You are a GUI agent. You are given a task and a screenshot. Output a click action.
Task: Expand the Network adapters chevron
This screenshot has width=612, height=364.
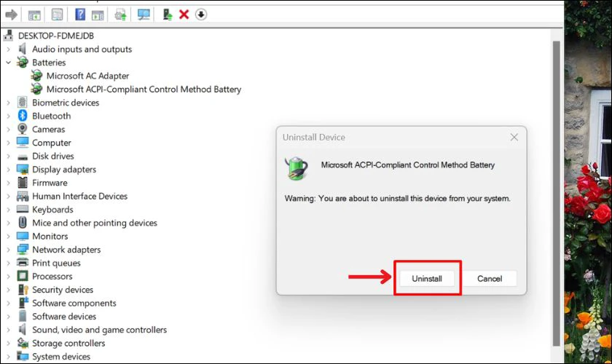click(x=8, y=249)
